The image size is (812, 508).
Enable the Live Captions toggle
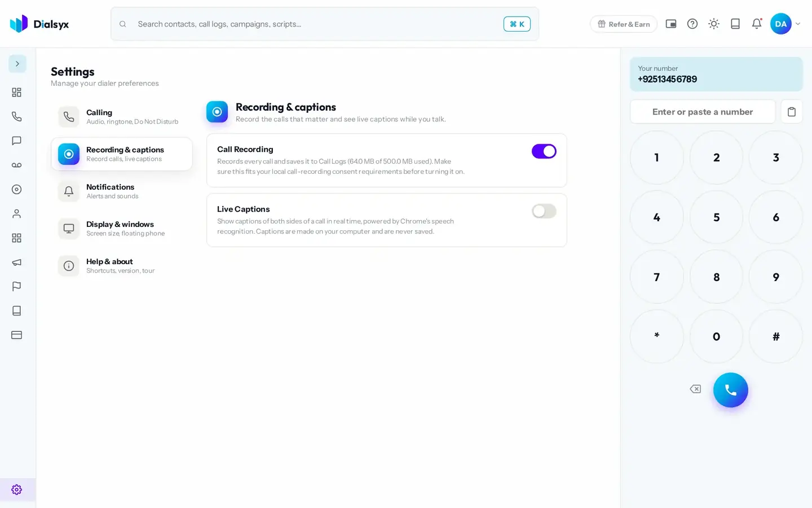coord(544,211)
